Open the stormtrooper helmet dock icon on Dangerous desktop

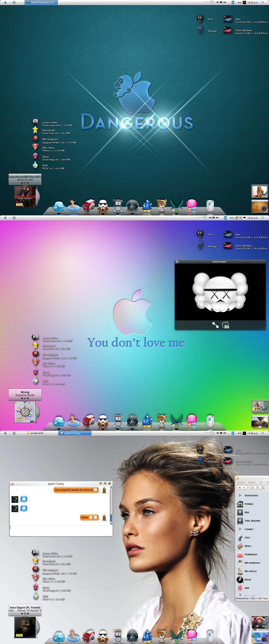click(103, 206)
